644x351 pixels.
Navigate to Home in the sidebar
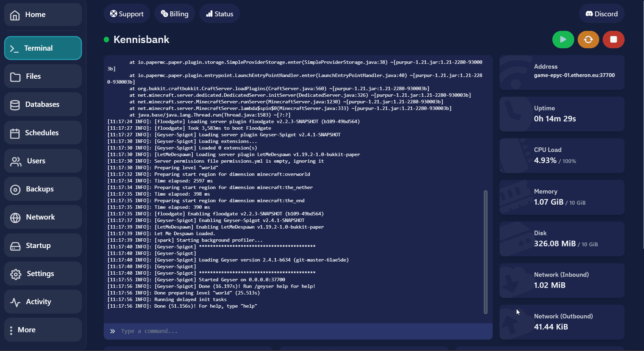click(x=43, y=15)
